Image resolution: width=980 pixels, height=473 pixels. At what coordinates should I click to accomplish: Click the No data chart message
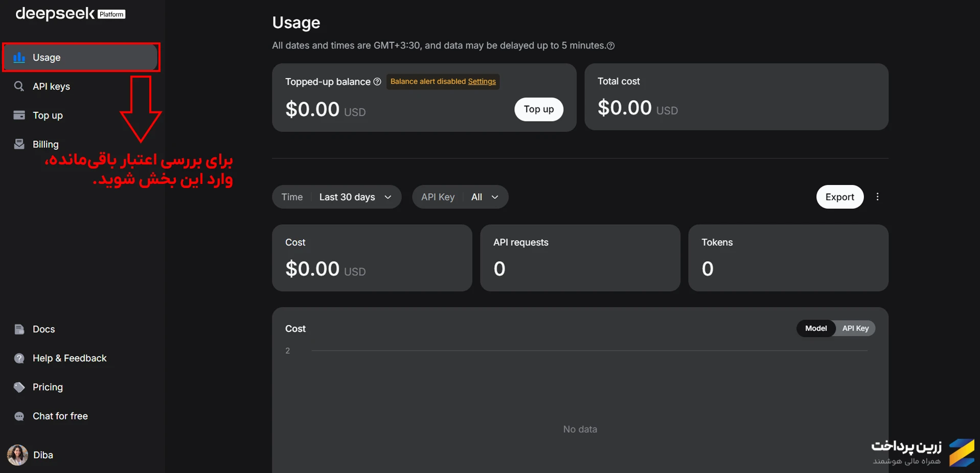click(580, 429)
